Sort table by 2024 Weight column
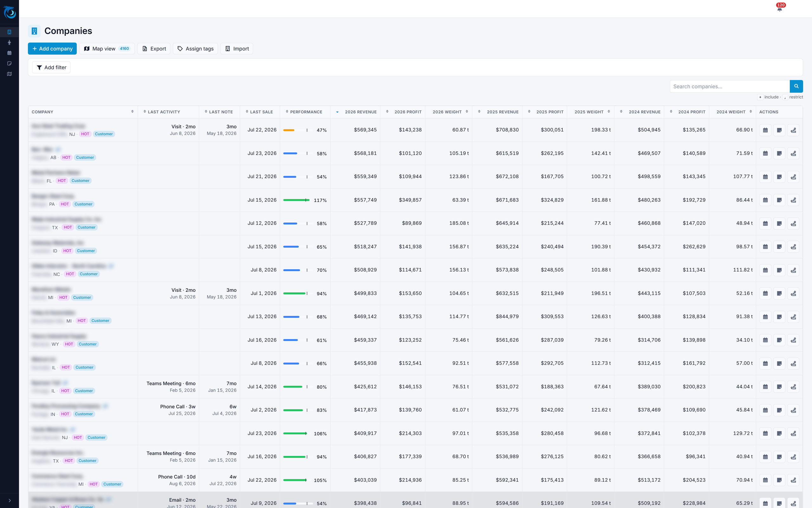The width and height of the screenshot is (812, 508). click(x=732, y=112)
